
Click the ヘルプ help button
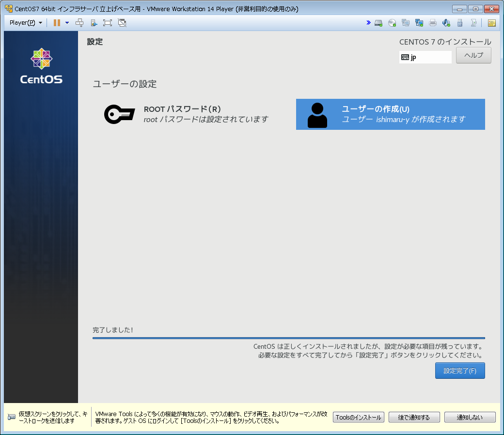[x=473, y=55]
